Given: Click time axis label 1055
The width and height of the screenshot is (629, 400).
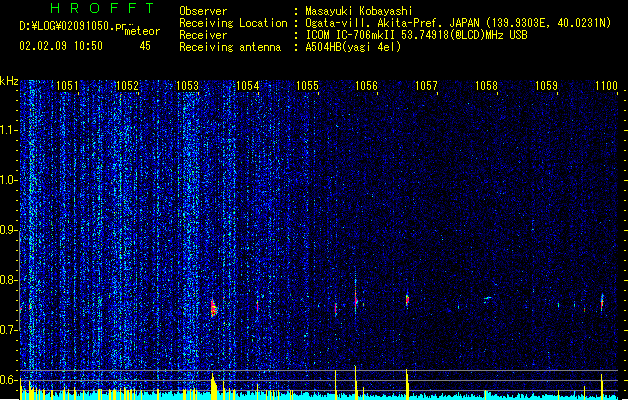Looking at the screenshot, I should (307, 86).
